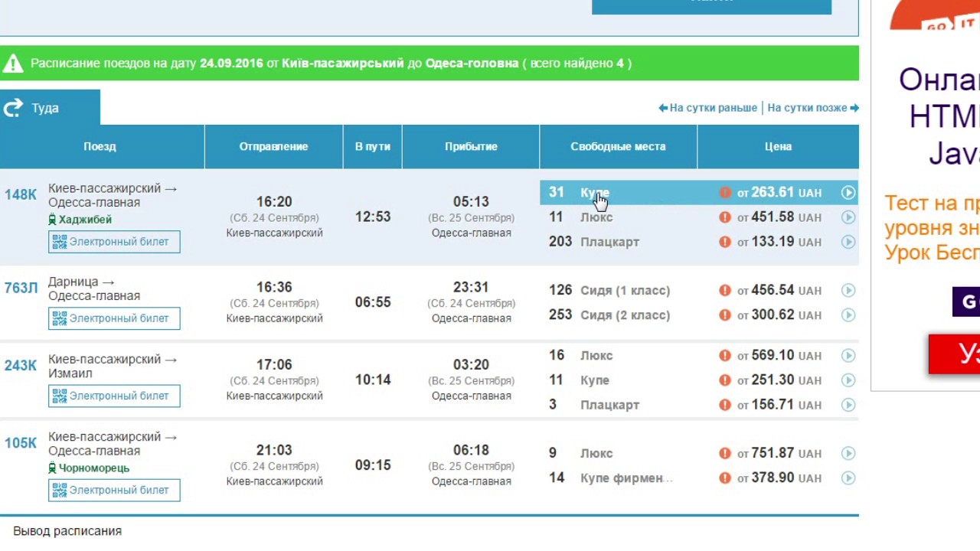Image resolution: width=980 pixels, height=551 pixels.
Task: Click the play arrow for Люкс 451.58 UAH
Action: (x=848, y=217)
